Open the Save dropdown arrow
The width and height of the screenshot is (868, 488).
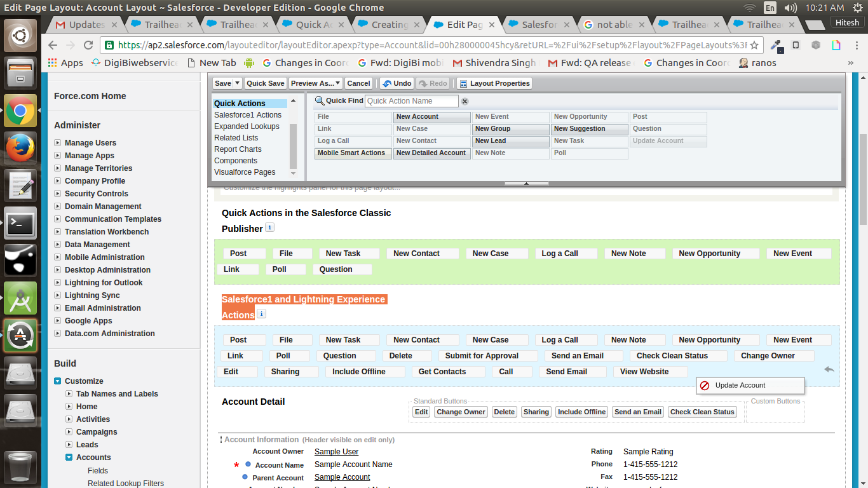pos(237,83)
